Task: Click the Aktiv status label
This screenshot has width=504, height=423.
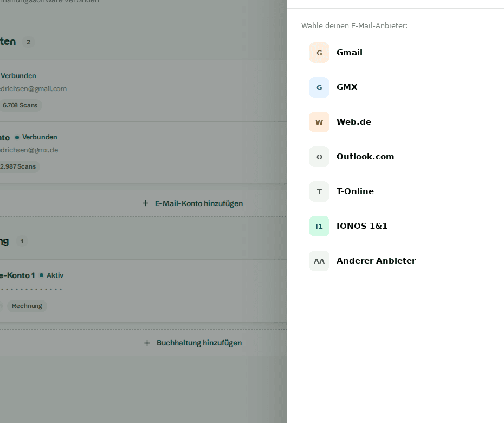Action: (55, 275)
